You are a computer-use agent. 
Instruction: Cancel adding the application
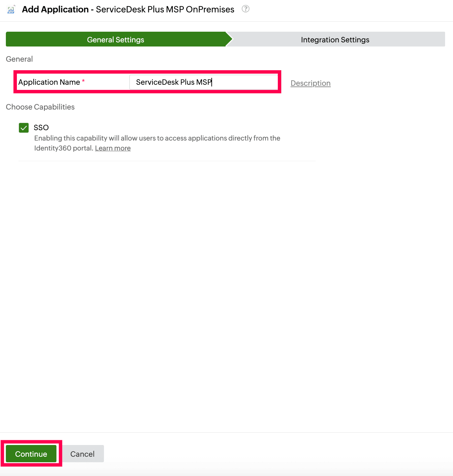click(82, 454)
